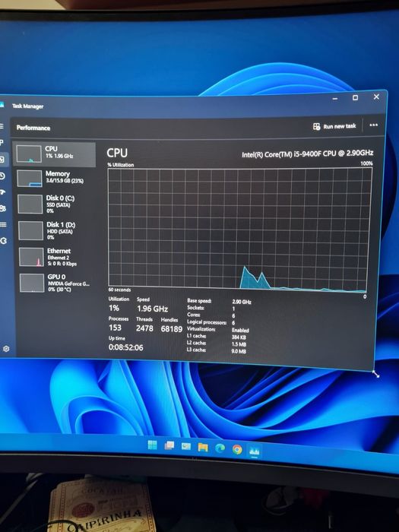This screenshot has height=532, width=399.
Task: Select GPU 0 NVIDIA GeForce entry
Action: pos(58,283)
